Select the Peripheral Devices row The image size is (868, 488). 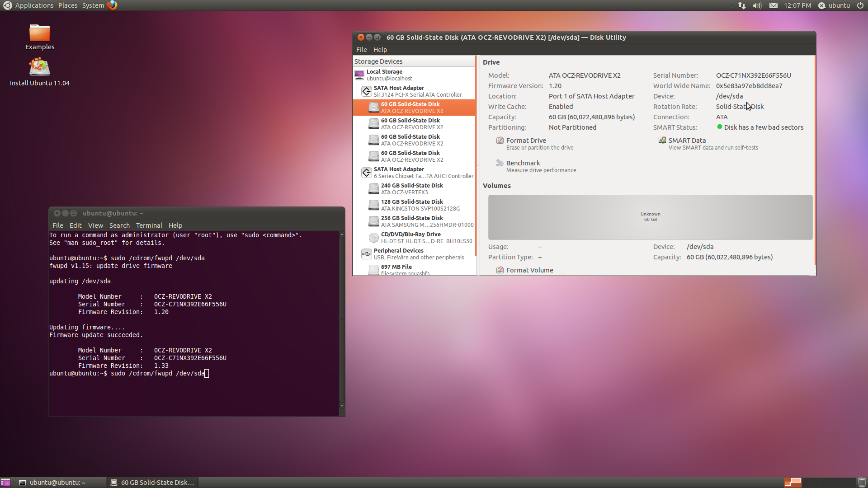414,254
